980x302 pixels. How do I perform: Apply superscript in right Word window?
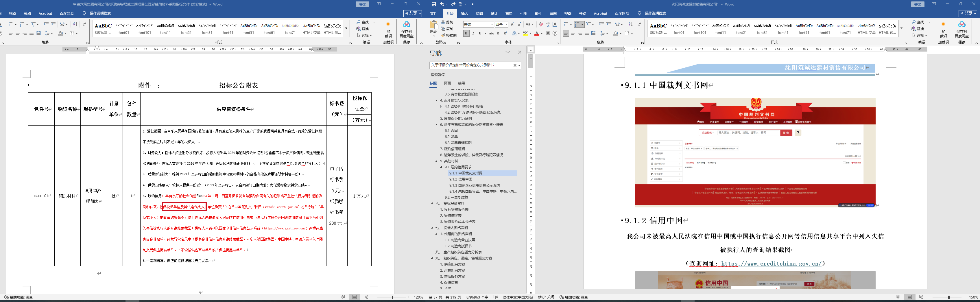tap(505, 34)
